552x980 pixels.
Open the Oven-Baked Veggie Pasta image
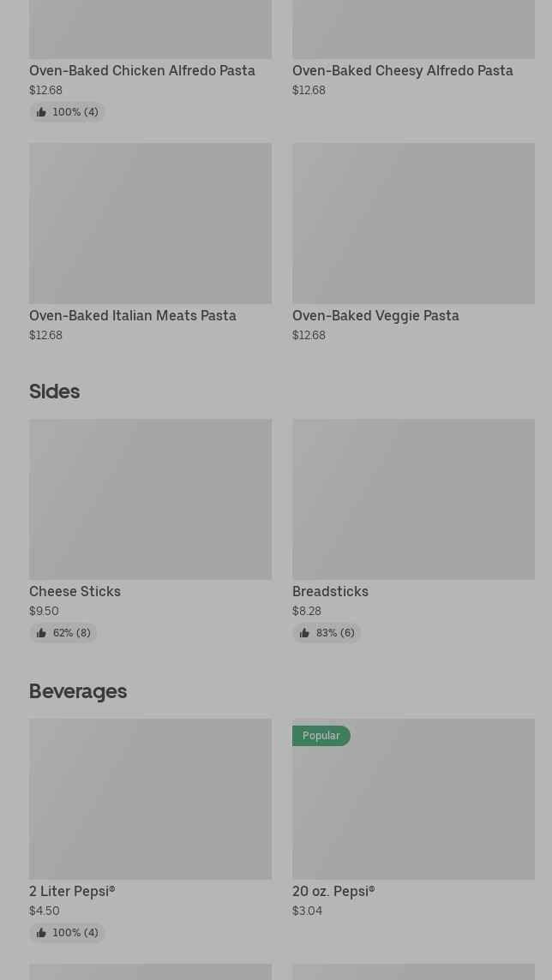point(413,224)
